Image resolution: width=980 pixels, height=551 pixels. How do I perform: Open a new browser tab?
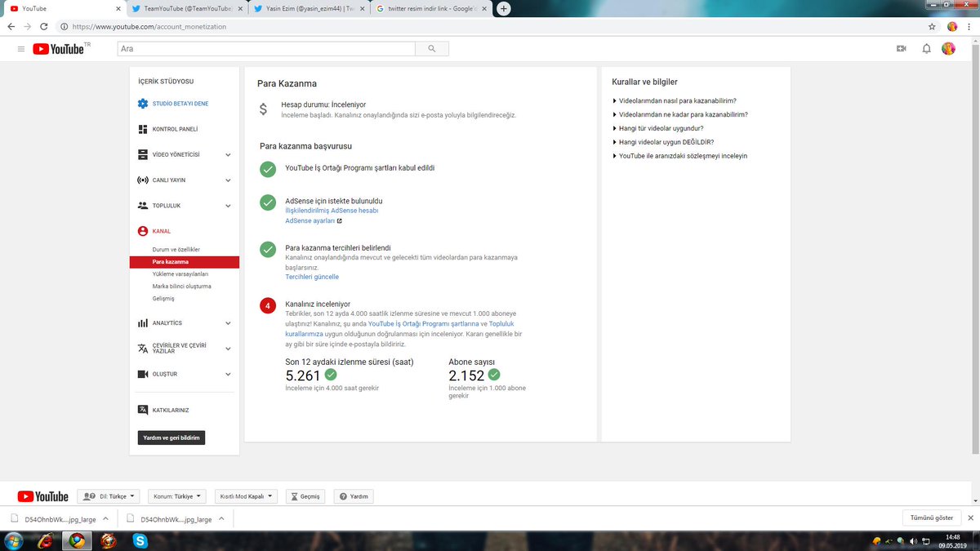click(x=504, y=8)
